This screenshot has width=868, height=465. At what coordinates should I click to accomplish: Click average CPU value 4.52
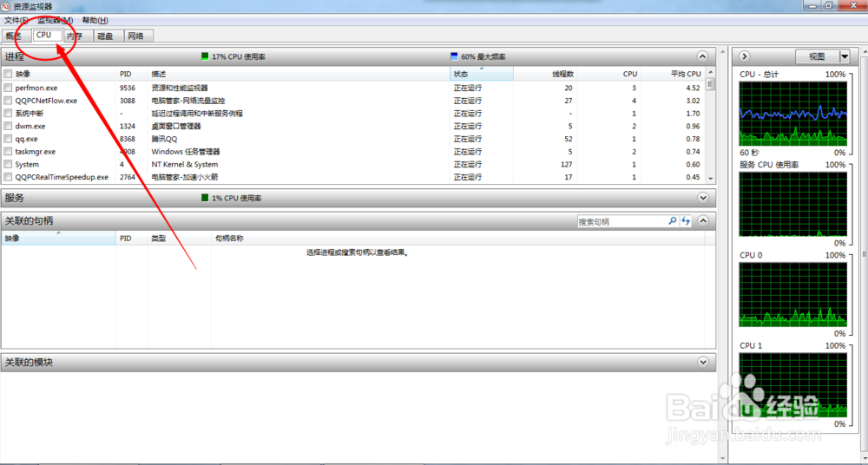(693, 88)
